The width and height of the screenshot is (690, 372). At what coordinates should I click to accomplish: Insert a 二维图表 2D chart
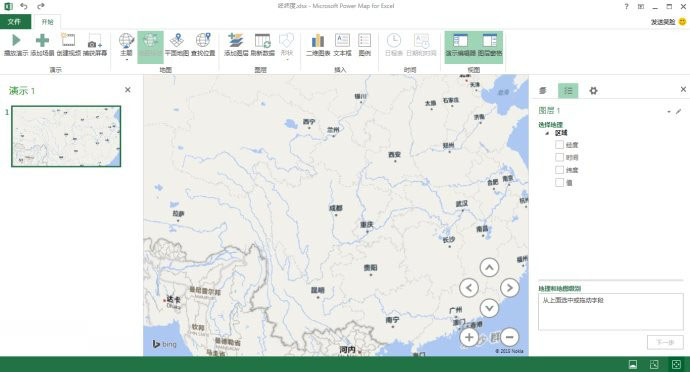coord(318,45)
